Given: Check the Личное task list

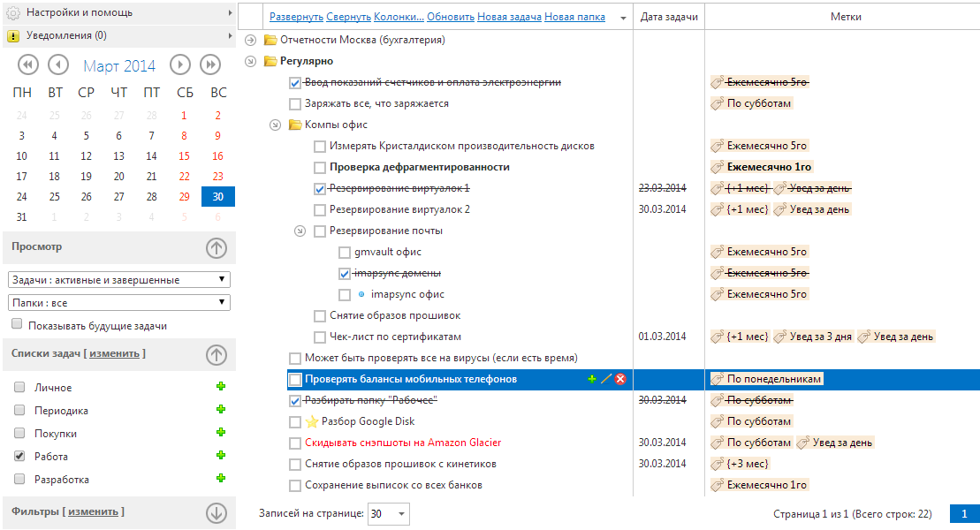Looking at the screenshot, I should (19, 387).
